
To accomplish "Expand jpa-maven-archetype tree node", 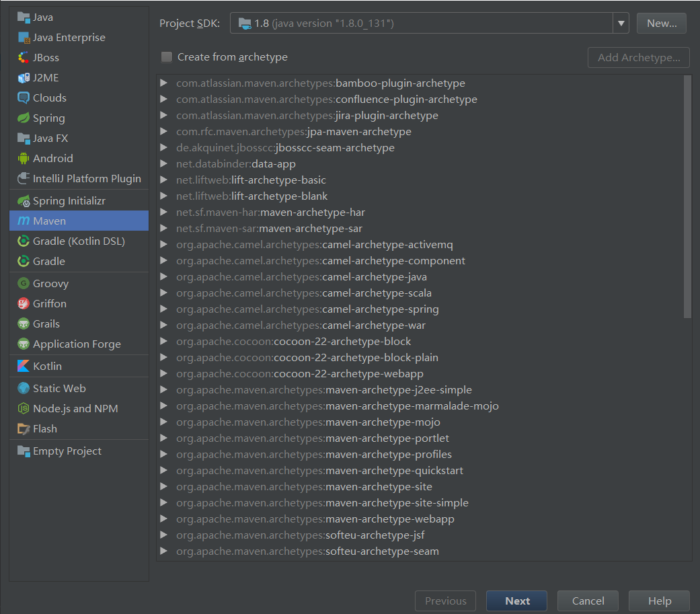I will coord(164,131).
